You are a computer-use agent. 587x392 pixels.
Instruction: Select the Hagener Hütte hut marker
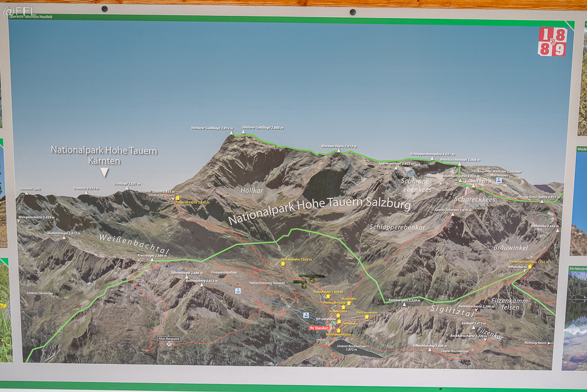click(178, 198)
